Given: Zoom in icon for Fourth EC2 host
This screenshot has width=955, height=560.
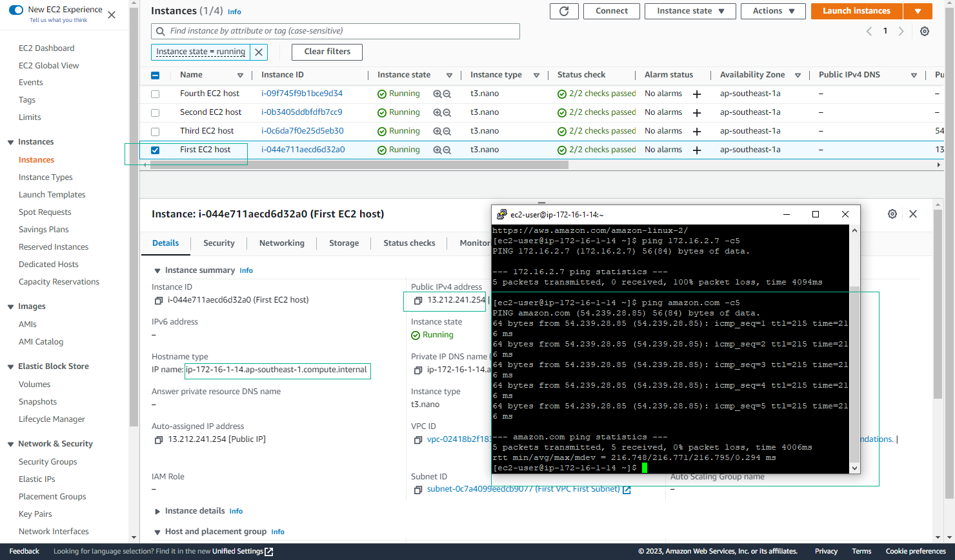Looking at the screenshot, I should pos(437,94).
